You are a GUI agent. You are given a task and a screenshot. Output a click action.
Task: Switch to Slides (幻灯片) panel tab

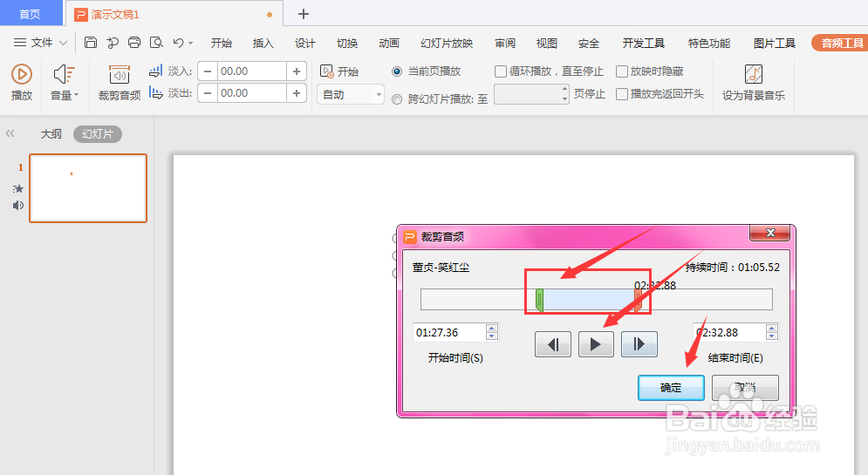98,134
